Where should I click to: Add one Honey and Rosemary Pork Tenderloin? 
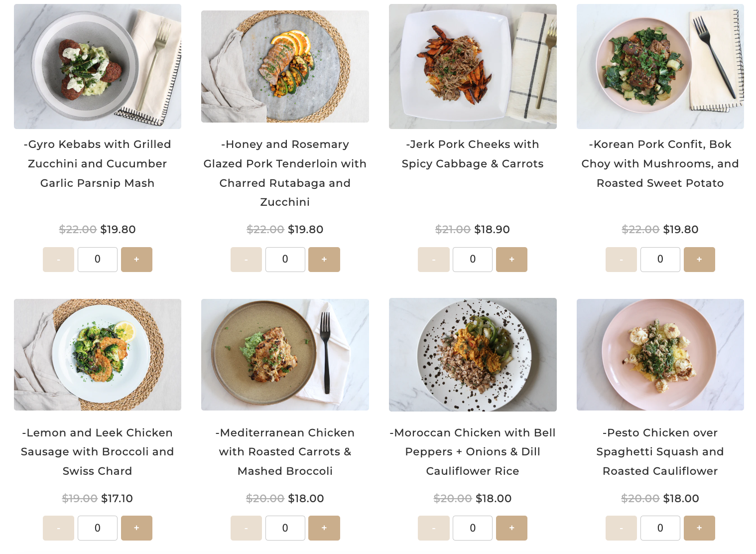pyautogui.click(x=324, y=260)
